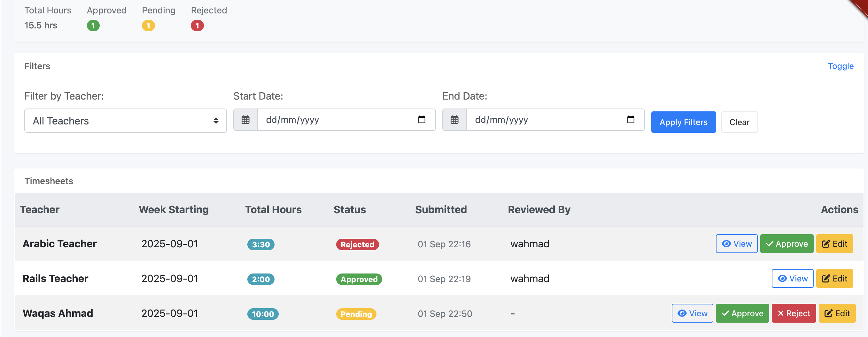Click the red Rejected count badge
This screenshot has width=868, height=337.
pos(197,26)
